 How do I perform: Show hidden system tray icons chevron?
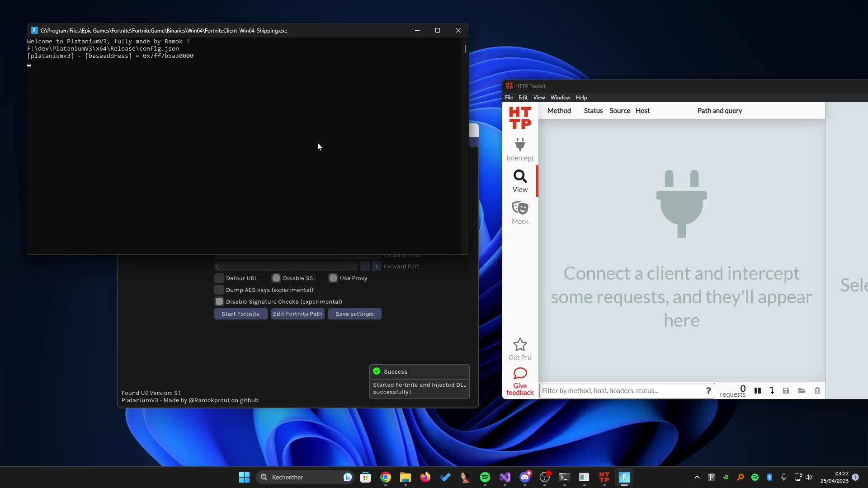[x=697, y=477]
